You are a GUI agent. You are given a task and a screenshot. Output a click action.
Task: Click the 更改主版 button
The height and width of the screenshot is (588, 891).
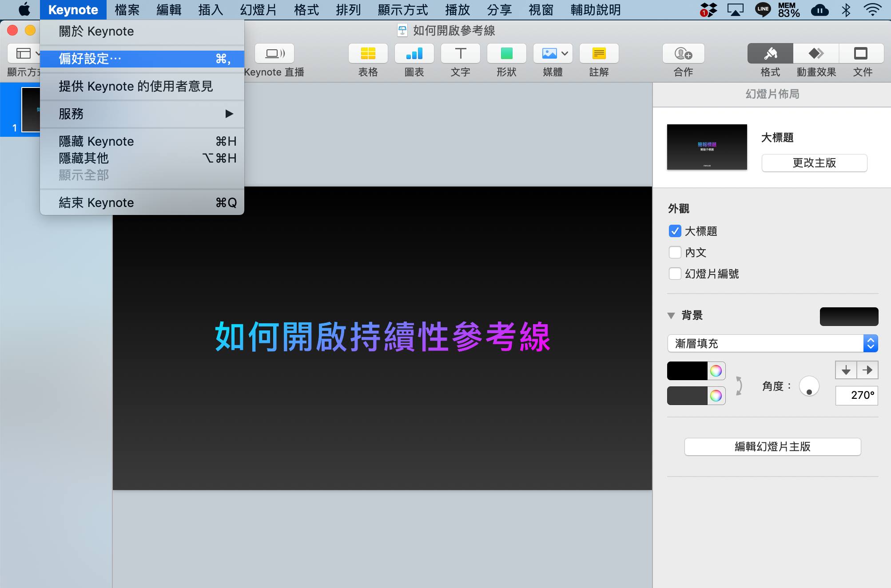tap(814, 163)
